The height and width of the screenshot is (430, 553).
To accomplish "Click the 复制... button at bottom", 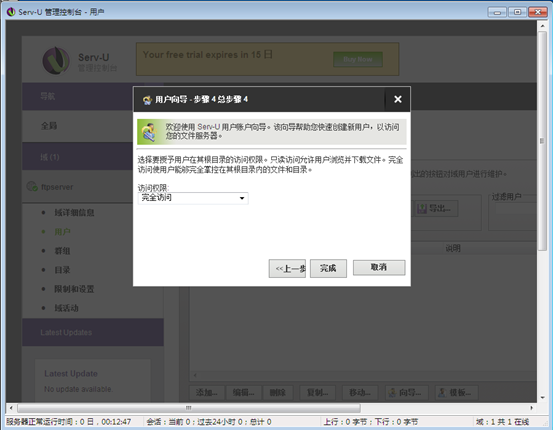I will click(317, 392).
